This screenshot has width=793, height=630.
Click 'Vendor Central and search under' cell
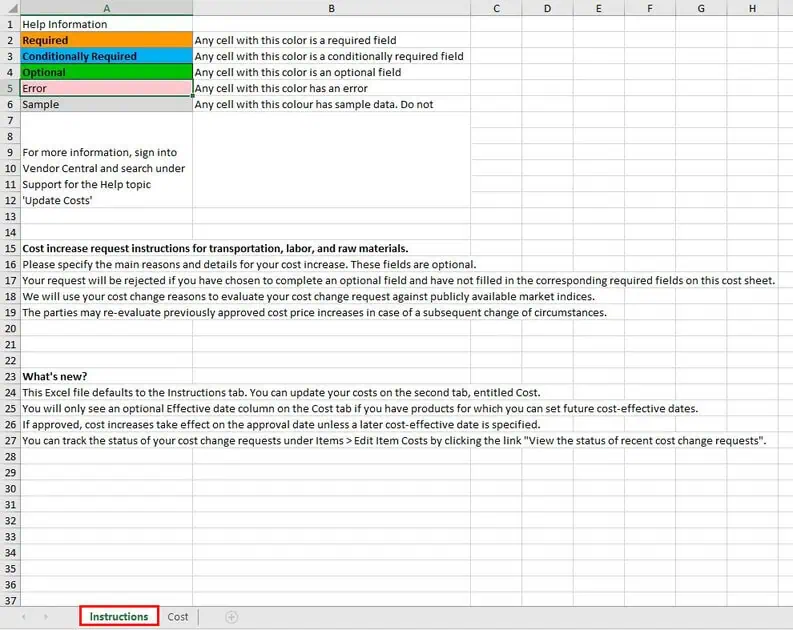pyautogui.click(x=106, y=168)
